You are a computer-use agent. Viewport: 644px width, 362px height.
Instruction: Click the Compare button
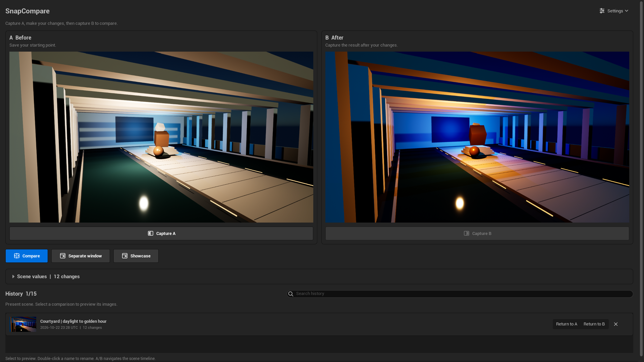[26, 256]
